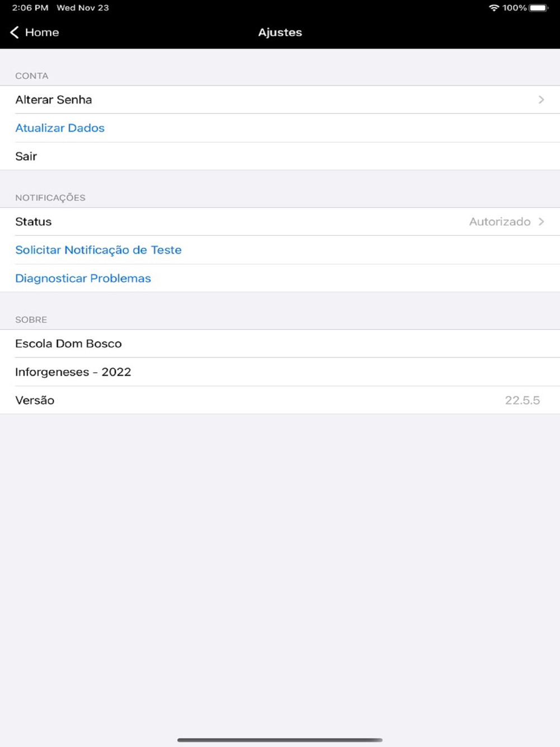Tap the battery icon in status bar
Screen dimensions: 560x747
pyautogui.click(x=539, y=8)
